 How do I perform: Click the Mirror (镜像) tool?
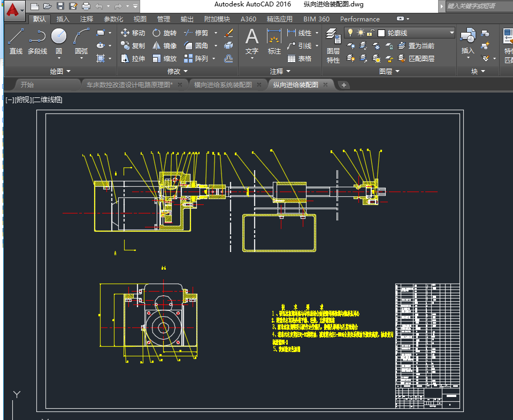(x=164, y=46)
